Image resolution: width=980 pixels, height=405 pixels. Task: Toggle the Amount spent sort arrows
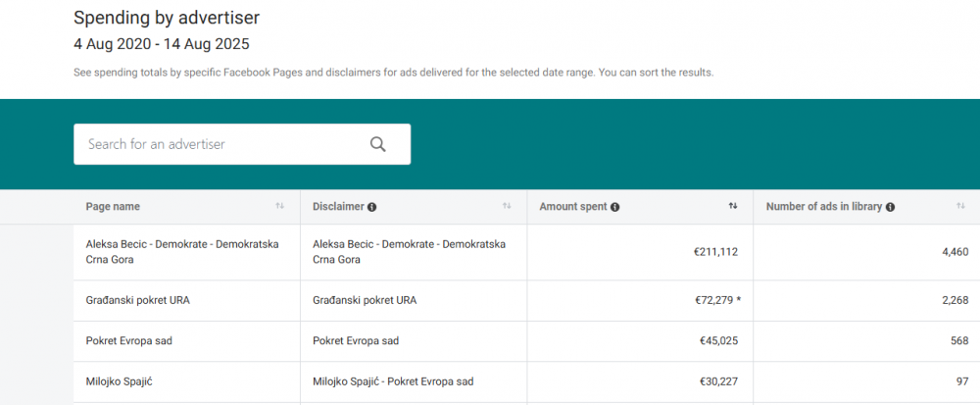click(733, 206)
